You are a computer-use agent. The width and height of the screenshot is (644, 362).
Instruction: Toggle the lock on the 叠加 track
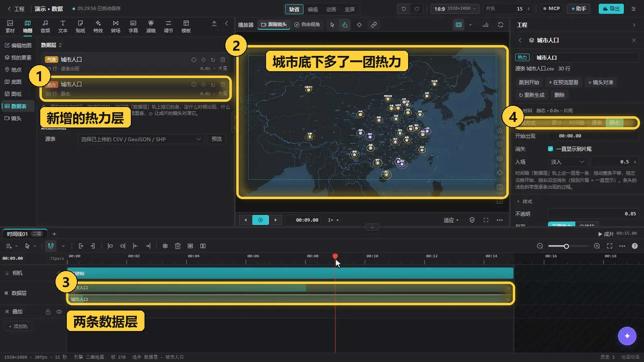tap(48, 312)
